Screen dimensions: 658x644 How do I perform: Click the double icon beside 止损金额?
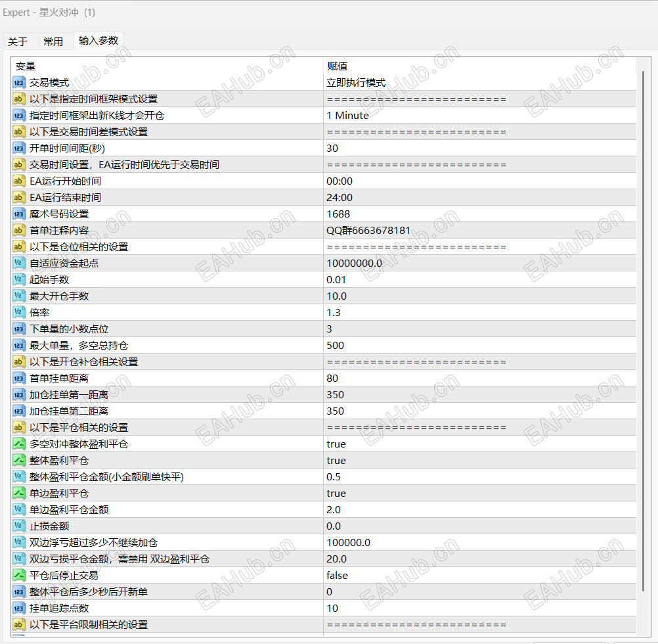pos(19,526)
